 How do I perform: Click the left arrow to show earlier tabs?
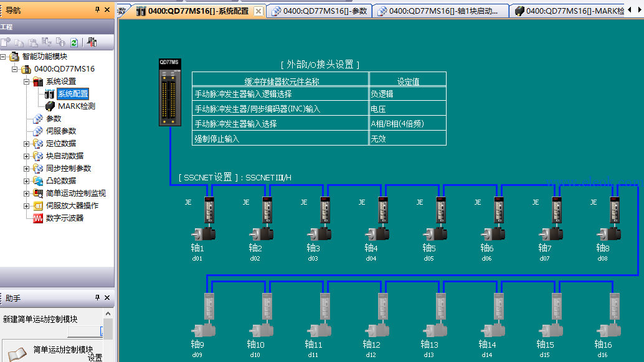click(x=629, y=10)
